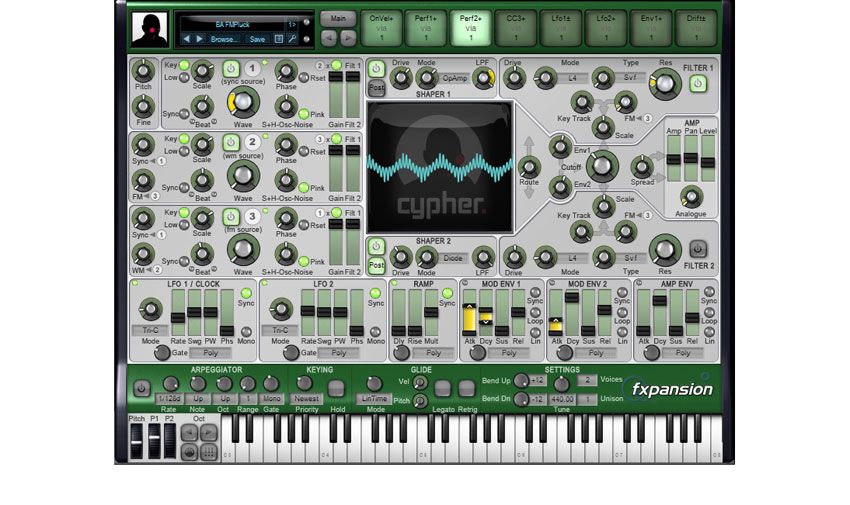850x505 pixels.
Task: Click the central Cutoff knob
Action: (602, 166)
